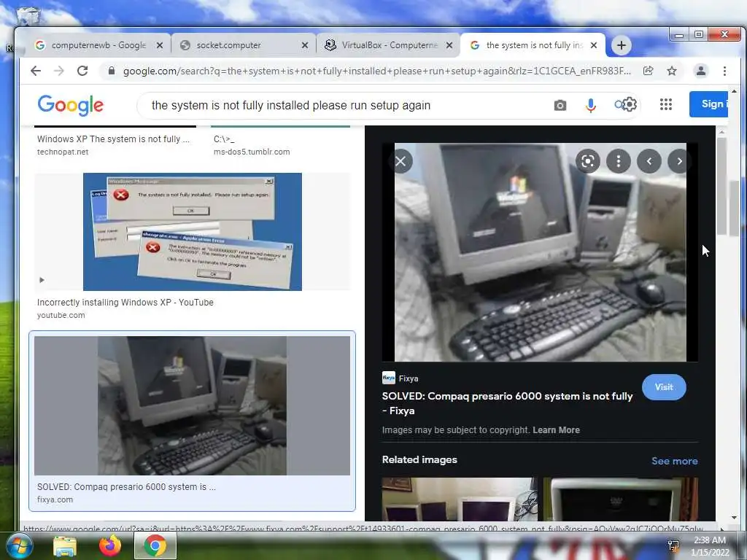
Task: Click the Google search query field
Action: coord(343,105)
